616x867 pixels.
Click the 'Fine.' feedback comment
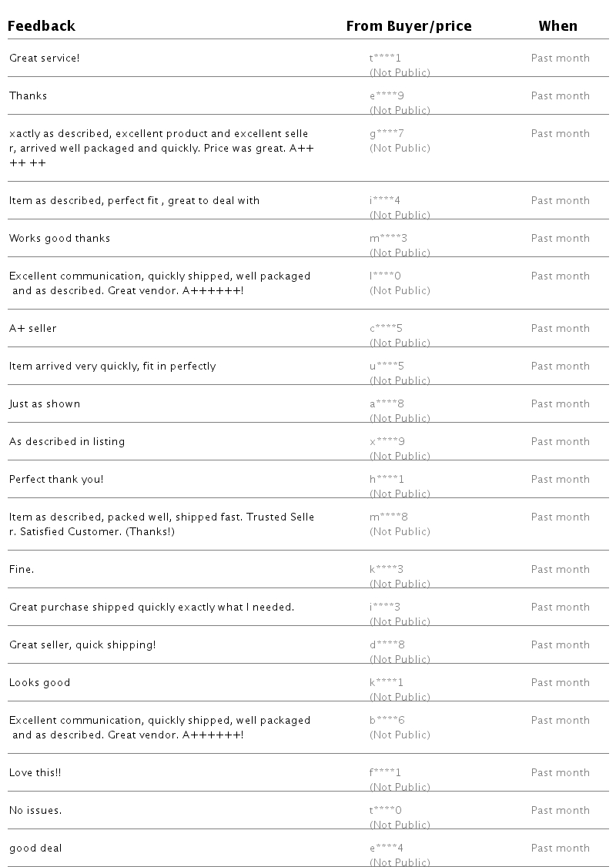pos(22,570)
